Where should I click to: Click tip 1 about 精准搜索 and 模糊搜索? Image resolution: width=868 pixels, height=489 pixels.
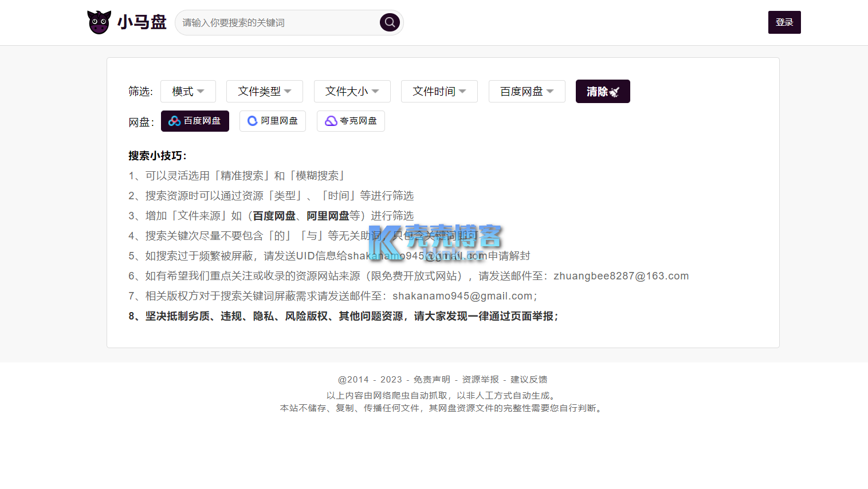237,176
